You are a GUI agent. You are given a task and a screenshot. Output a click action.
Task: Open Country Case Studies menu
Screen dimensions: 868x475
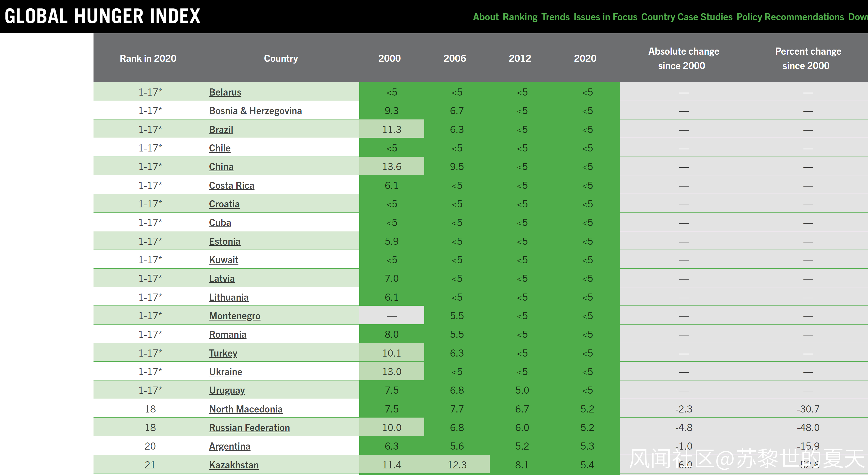point(687,17)
